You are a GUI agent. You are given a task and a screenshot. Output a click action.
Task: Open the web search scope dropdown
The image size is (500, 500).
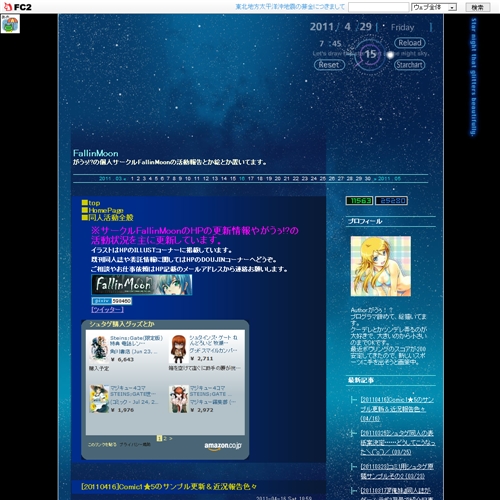click(434, 7)
